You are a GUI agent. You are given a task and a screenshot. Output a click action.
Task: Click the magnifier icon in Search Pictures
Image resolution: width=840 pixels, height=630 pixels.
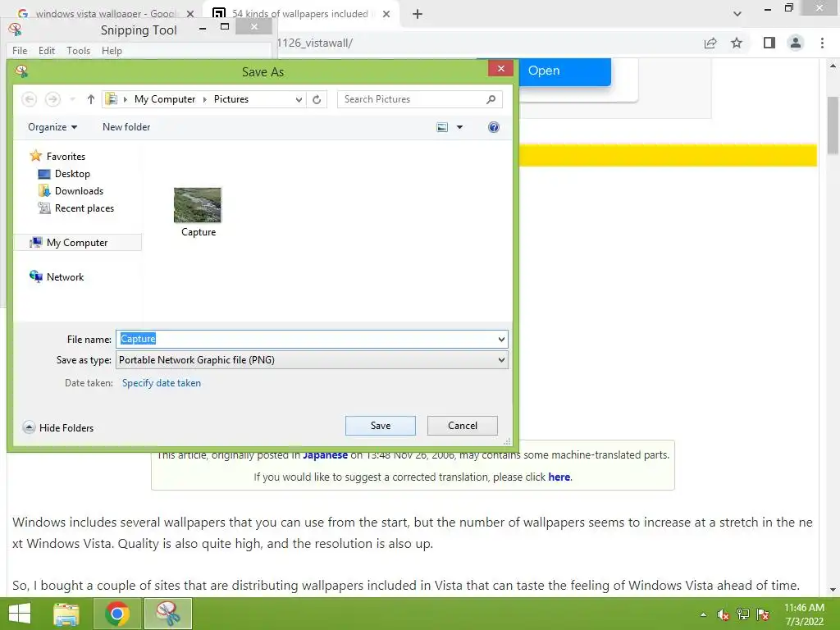pos(491,99)
